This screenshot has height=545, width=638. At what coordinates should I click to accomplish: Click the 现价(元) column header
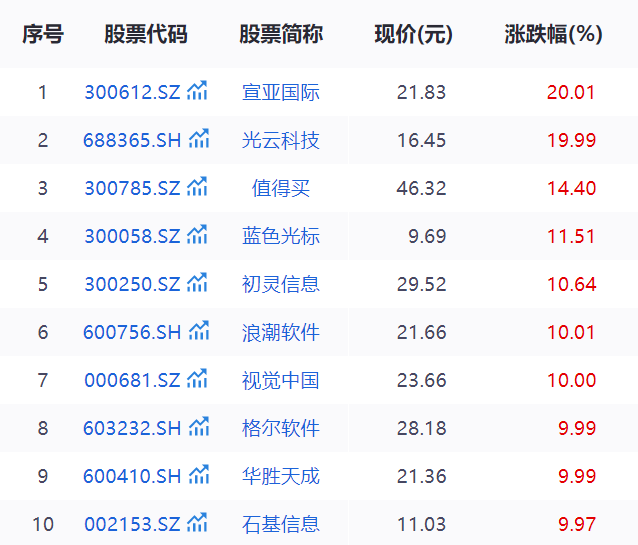tap(413, 34)
